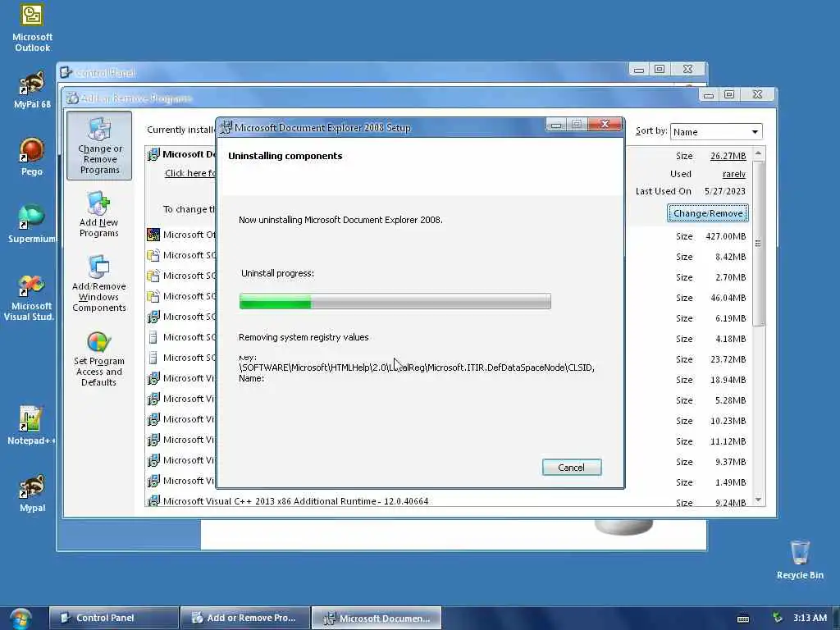Minimize the Setup dialog window
Image resolution: width=840 pixels, height=630 pixels.
click(x=556, y=125)
